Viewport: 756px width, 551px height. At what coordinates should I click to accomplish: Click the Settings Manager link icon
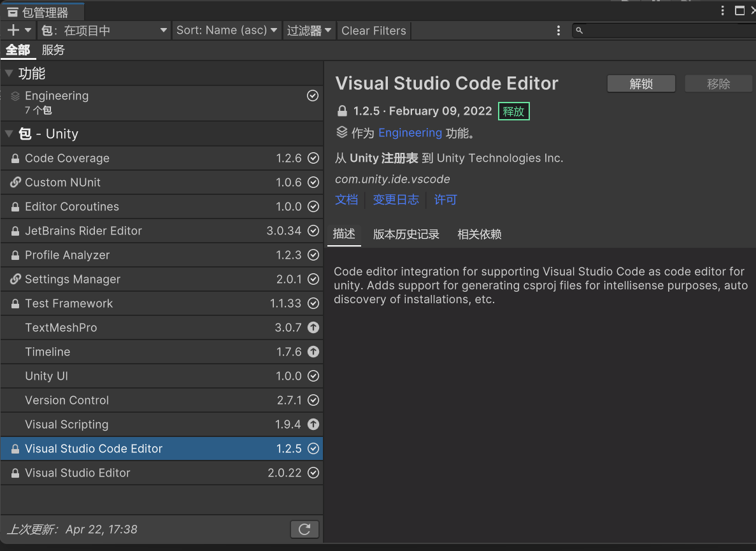[15, 279]
